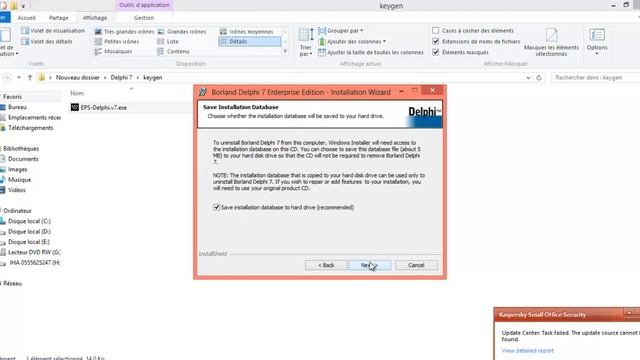Select Ordinateur in navigation pane
This screenshot has width=640, height=360.
coord(17,211)
